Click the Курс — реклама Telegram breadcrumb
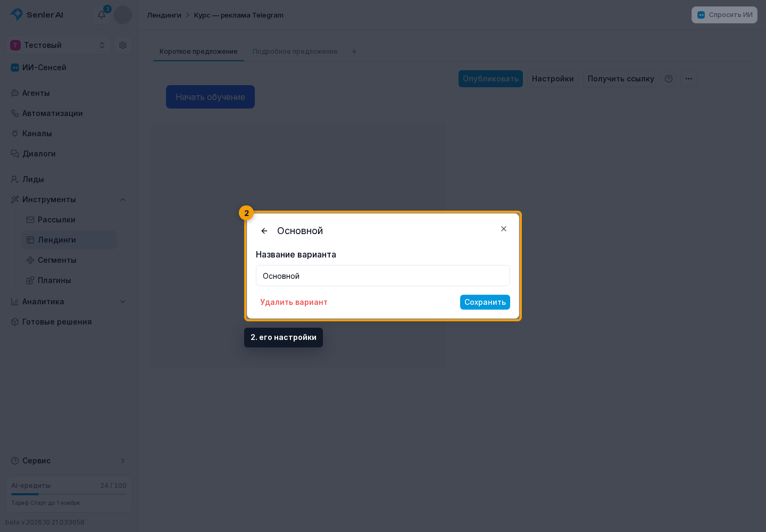This screenshot has width=766, height=532. (239, 15)
